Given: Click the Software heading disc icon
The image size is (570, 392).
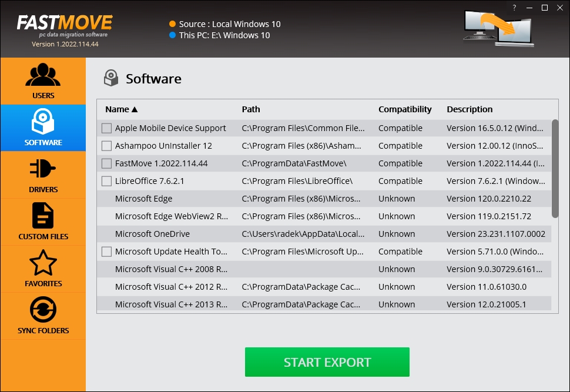Looking at the screenshot, I should pyautogui.click(x=111, y=78).
